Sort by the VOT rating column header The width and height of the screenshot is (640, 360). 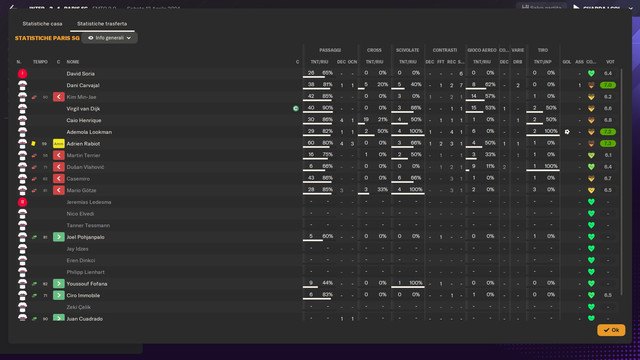tap(610, 62)
